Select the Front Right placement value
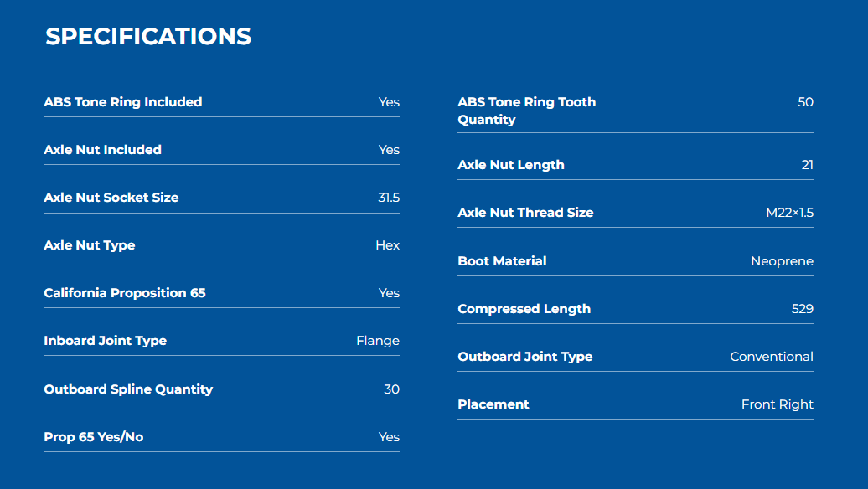 pyautogui.click(x=777, y=404)
